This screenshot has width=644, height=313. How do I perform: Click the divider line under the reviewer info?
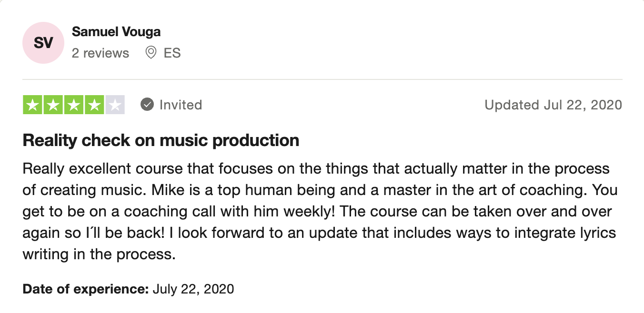pyautogui.click(x=322, y=79)
